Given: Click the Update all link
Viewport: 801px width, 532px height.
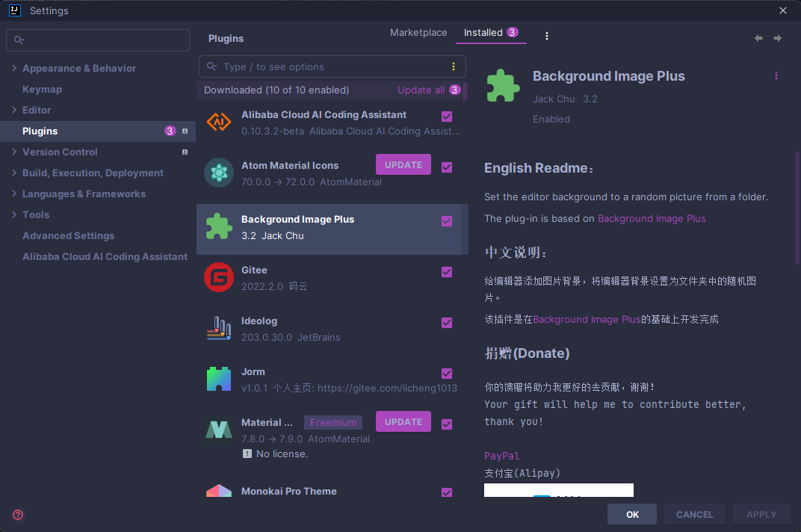Looking at the screenshot, I should [x=421, y=90].
